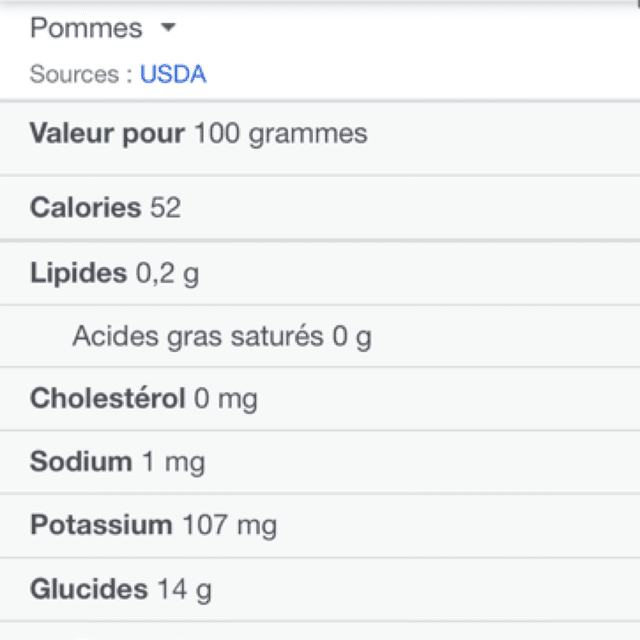
Task: Select the Sodium label
Action: (81, 462)
